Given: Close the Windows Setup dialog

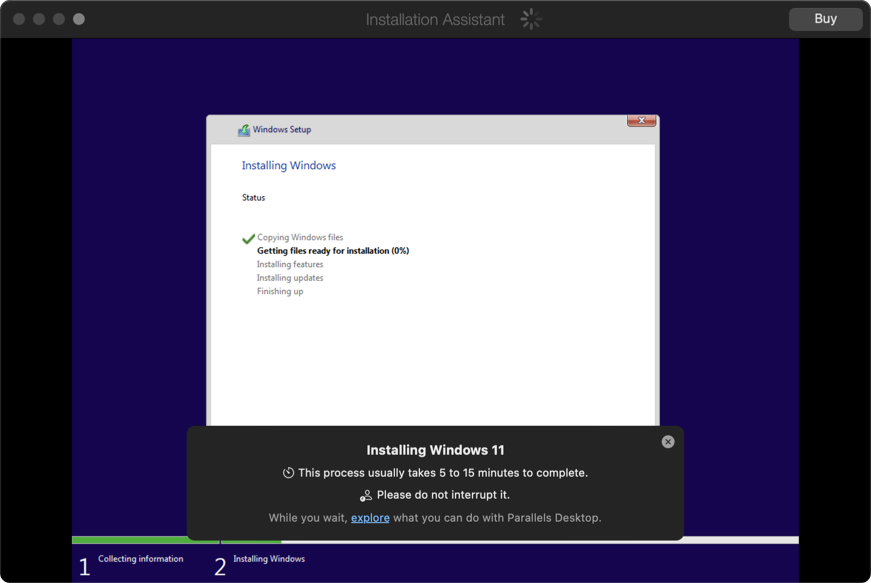Looking at the screenshot, I should (x=642, y=120).
